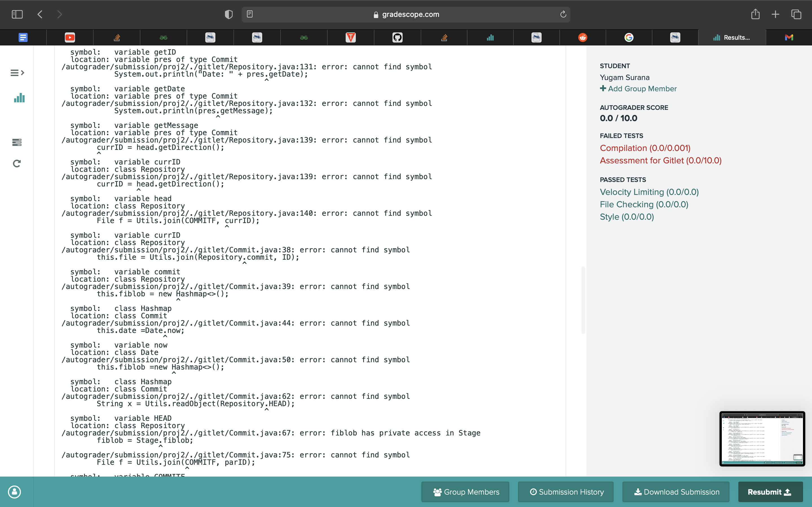Screen dimensions: 812x507
Task: Open a new Safari tab
Action: pos(775,14)
